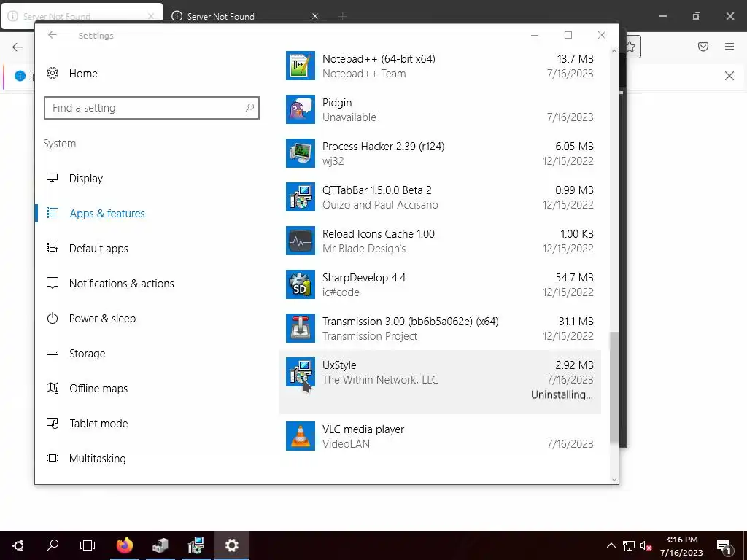Viewport: 747px width, 560px height.
Task: Click the Uninstalling... status text
Action: tap(562, 394)
